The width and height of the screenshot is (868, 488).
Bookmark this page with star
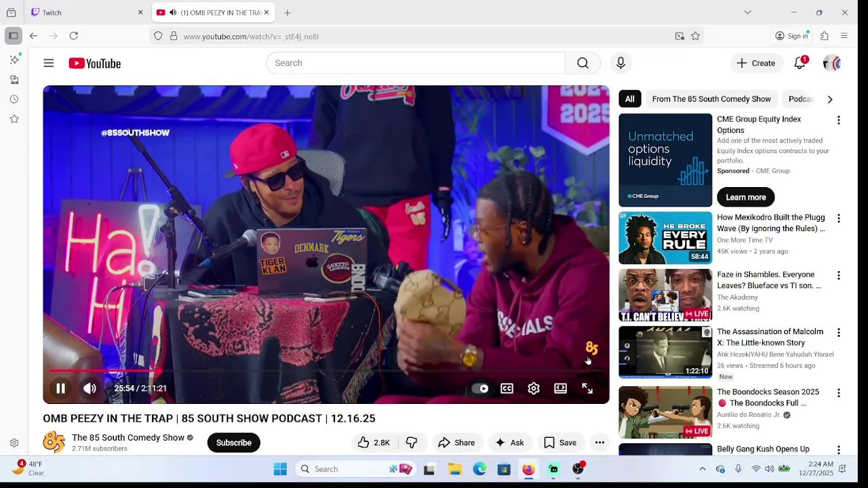click(x=696, y=36)
